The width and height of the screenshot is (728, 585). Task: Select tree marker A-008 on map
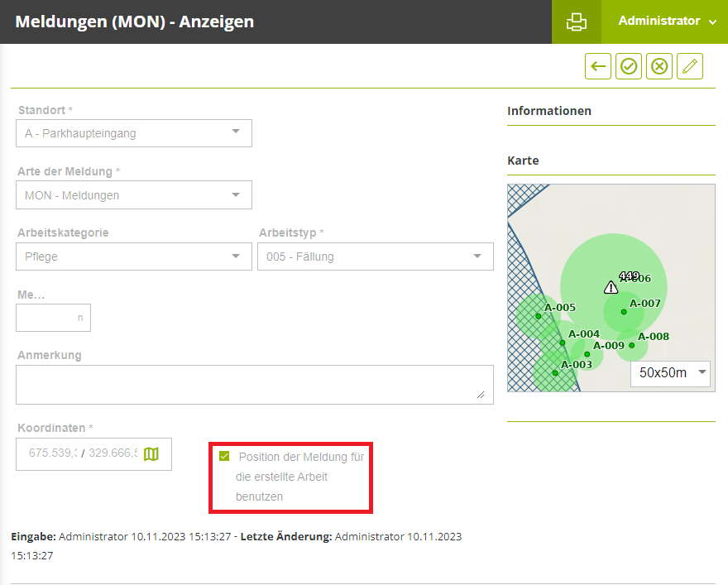pyautogui.click(x=632, y=345)
